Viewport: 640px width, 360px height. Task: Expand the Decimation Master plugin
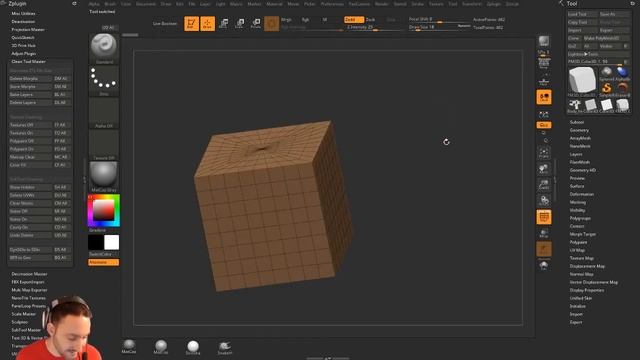[29, 274]
